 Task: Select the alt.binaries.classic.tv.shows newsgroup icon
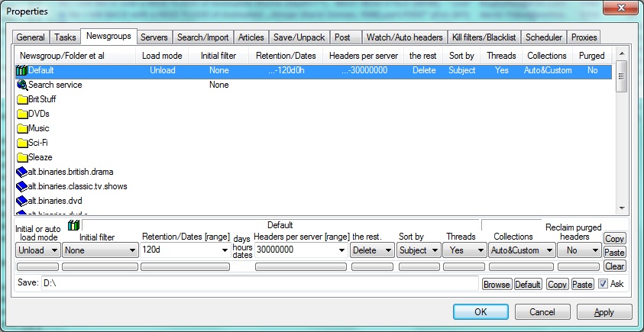(21, 186)
